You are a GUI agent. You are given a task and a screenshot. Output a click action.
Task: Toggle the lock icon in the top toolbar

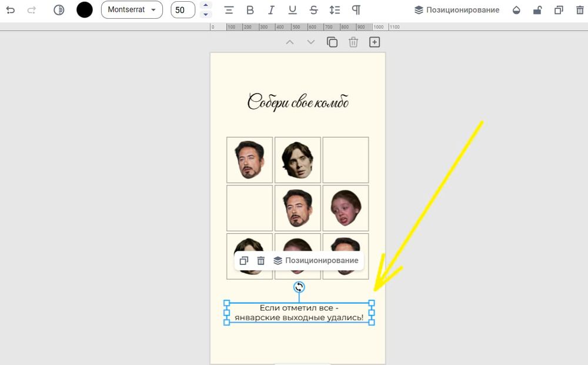pyautogui.click(x=537, y=10)
